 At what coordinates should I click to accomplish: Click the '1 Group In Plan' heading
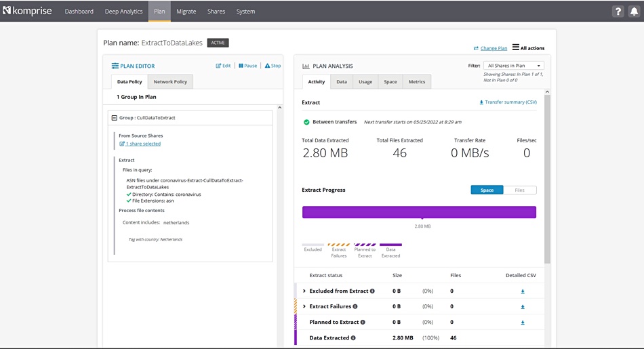(x=136, y=97)
